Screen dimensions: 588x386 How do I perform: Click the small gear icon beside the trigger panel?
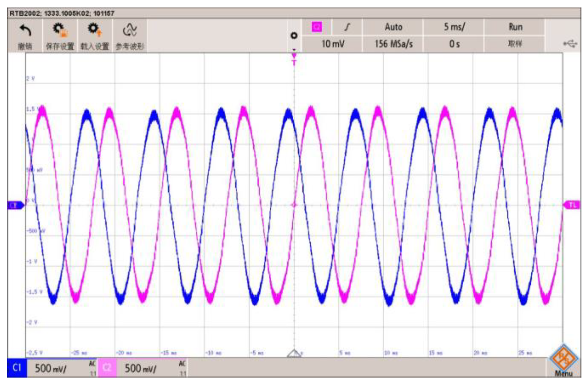click(x=294, y=36)
